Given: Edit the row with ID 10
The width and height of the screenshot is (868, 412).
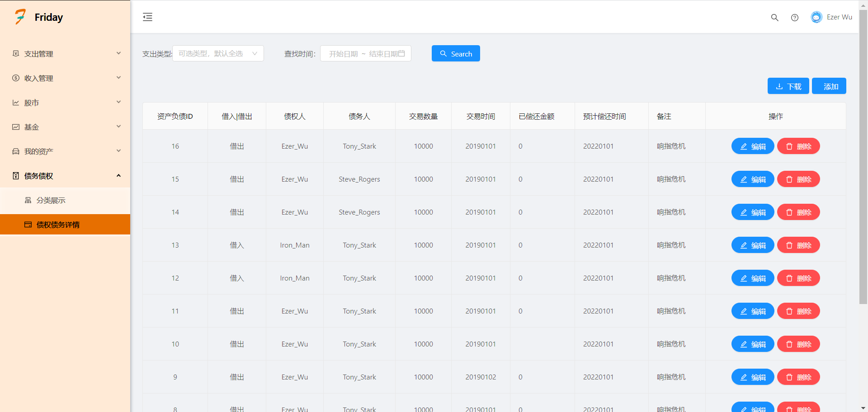Looking at the screenshot, I should (753, 344).
